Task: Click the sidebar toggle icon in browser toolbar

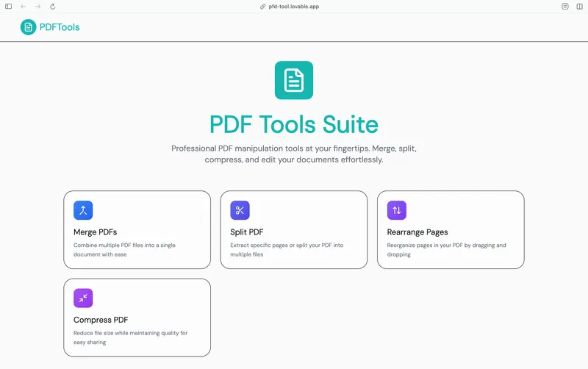Action: pyautogui.click(x=8, y=7)
